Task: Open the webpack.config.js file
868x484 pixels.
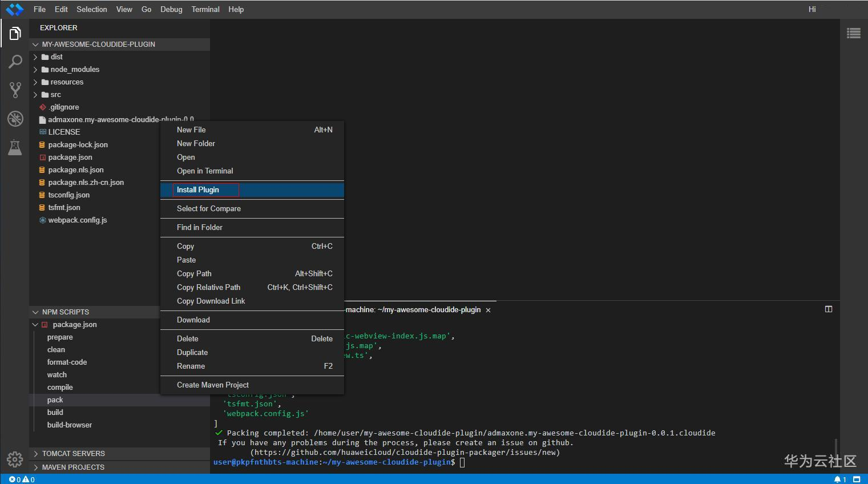Action: (77, 220)
